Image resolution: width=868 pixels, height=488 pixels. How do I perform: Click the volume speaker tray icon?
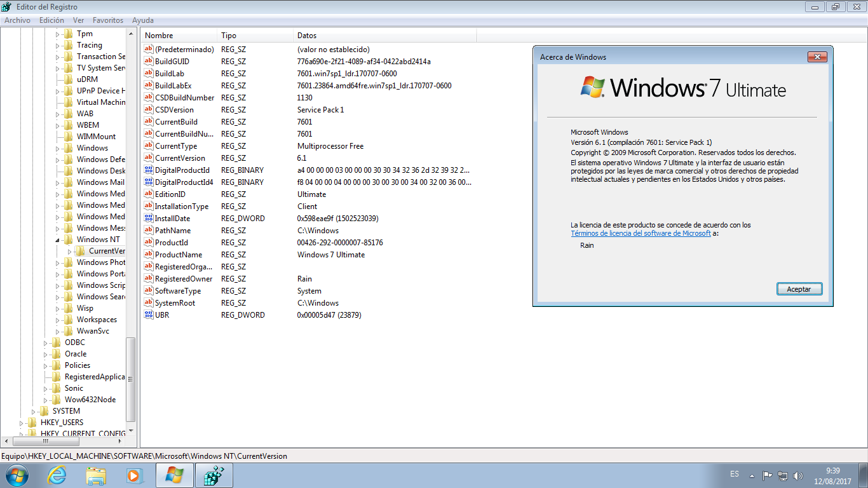pyautogui.click(x=799, y=475)
